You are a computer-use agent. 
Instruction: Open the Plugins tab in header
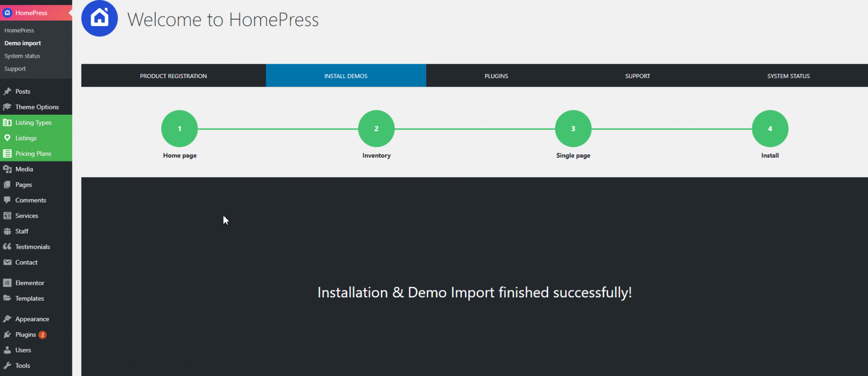496,76
